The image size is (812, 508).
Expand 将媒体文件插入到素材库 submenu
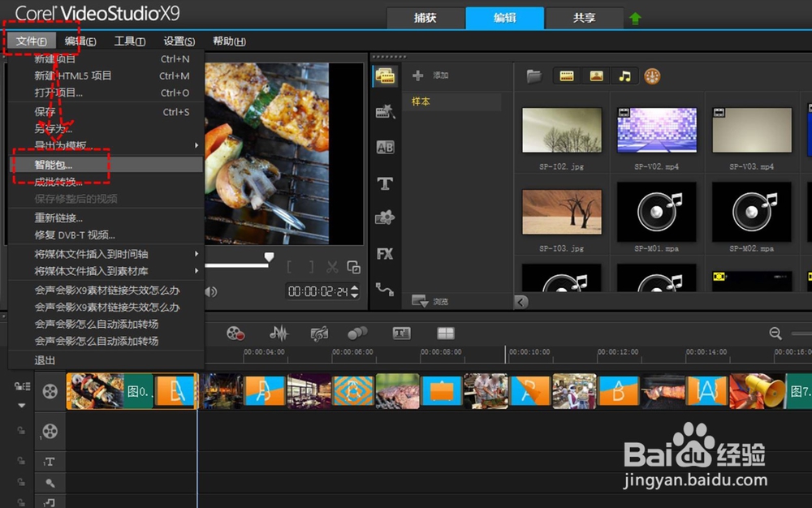click(106, 271)
